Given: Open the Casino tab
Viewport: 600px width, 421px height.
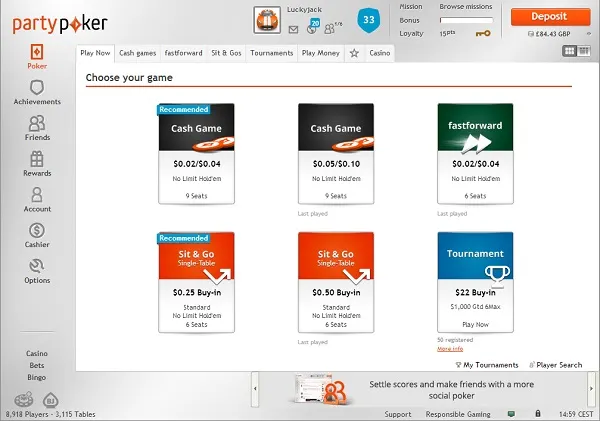Looking at the screenshot, I should point(380,53).
